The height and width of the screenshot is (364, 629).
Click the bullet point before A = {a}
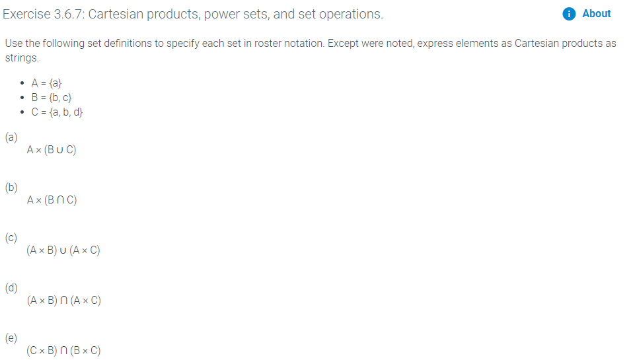click(x=22, y=83)
